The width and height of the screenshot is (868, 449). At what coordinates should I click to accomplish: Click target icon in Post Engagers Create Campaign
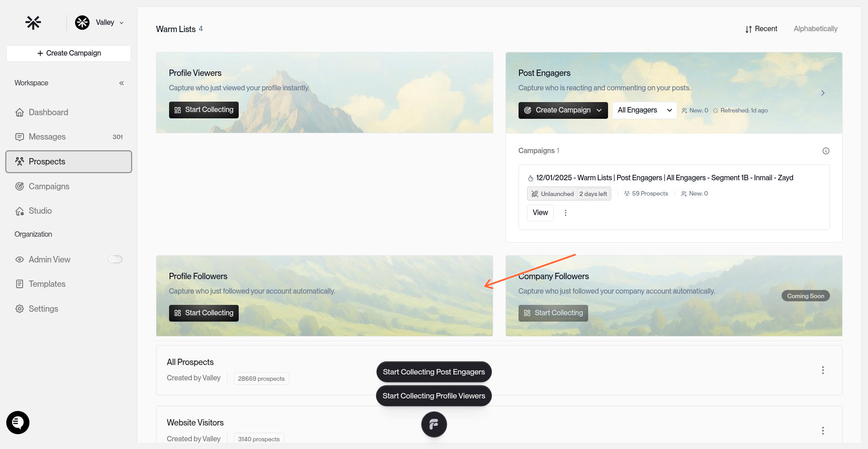528,110
